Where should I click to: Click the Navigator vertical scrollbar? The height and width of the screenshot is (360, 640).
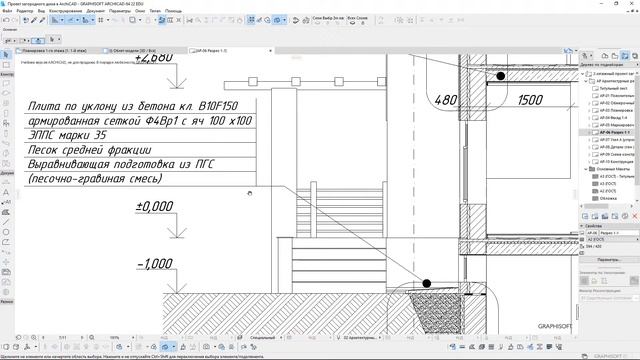pyautogui.click(x=638, y=131)
